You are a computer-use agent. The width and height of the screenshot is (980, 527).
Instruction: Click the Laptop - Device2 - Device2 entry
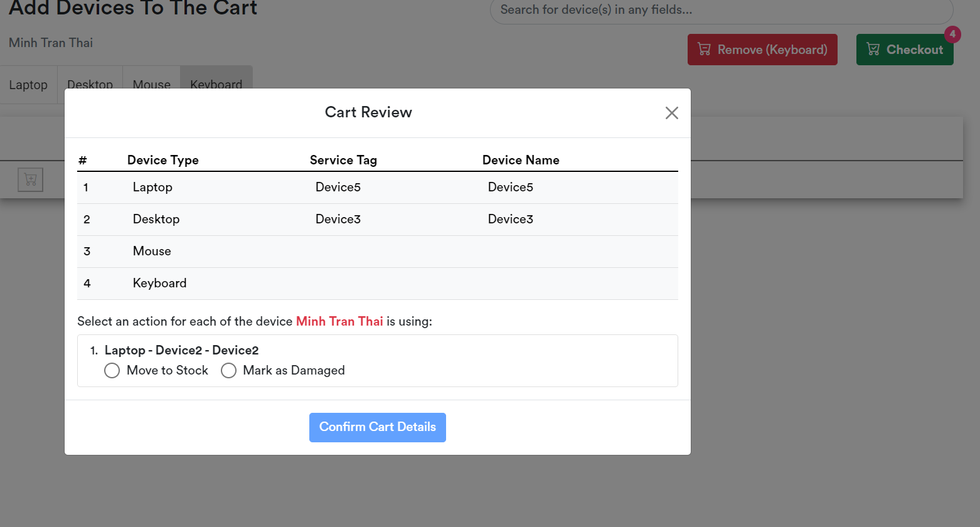(181, 350)
